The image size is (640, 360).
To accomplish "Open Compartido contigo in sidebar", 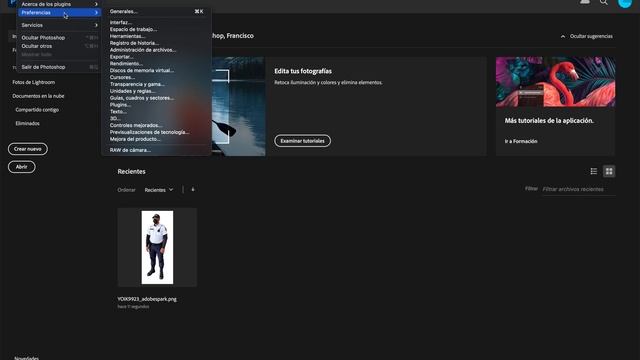I will pyautogui.click(x=37, y=110).
